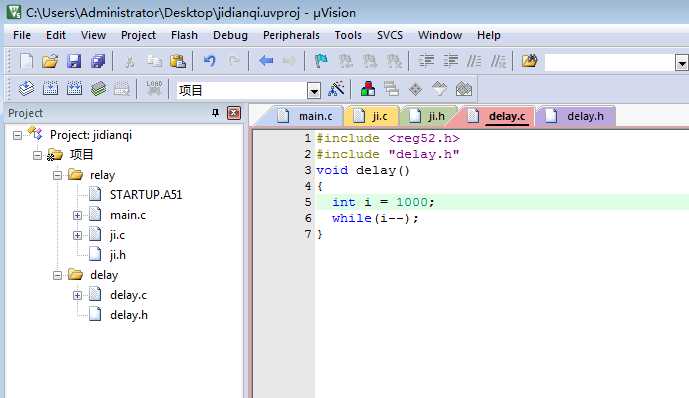Image resolution: width=689 pixels, height=398 pixels.
Task: Paste clipboard with the paste icon
Action: (178, 61)
